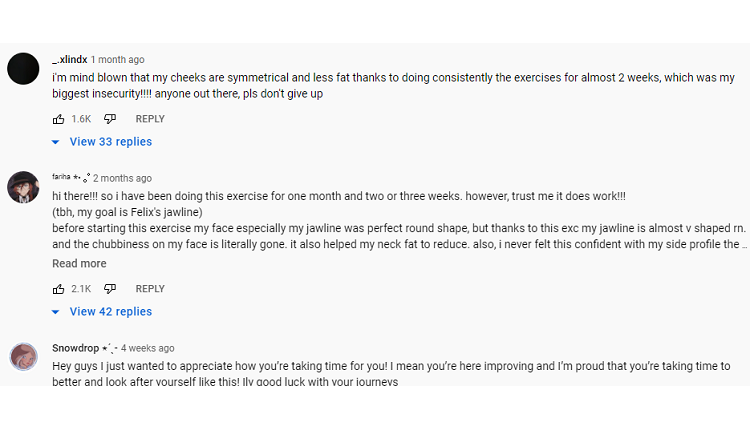Click the 2 months ago timestamp

pyautogui.click(x=122, y=178)
